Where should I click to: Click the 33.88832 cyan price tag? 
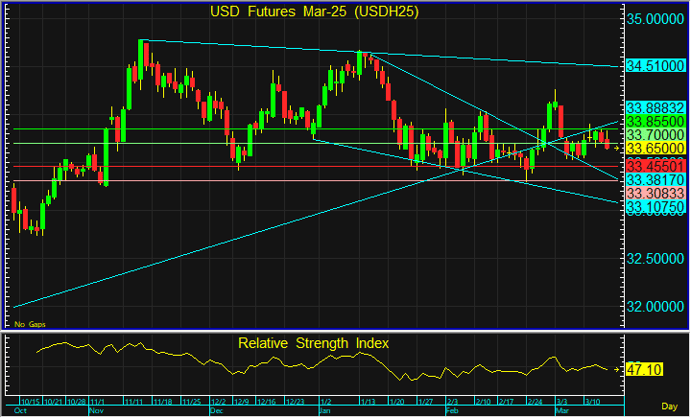(655, 106)
